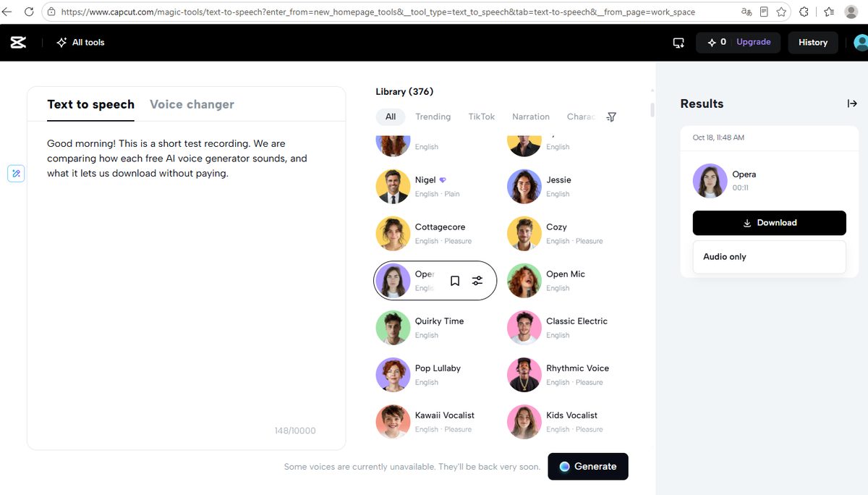The height and width of the screenshot is (495, 868).
Task: Click the browser back arrow
Action: pyautogui.click(x=7, y=12)
